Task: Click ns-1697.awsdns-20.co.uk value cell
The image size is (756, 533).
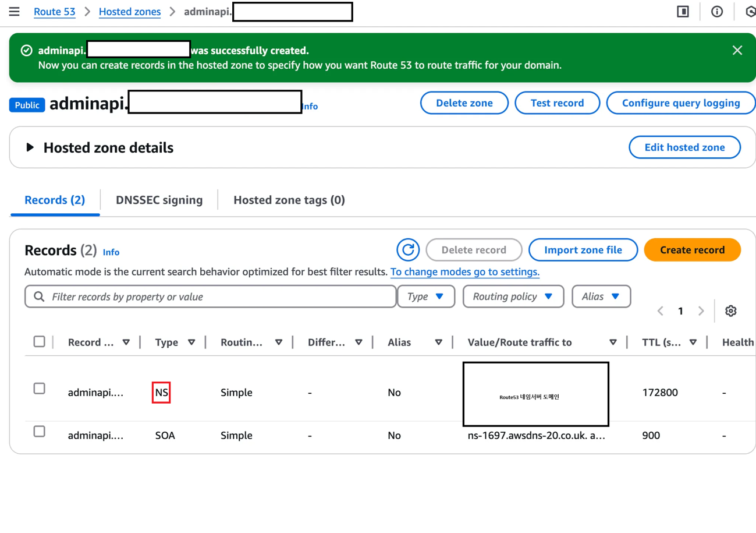Action: coord(537,435)
